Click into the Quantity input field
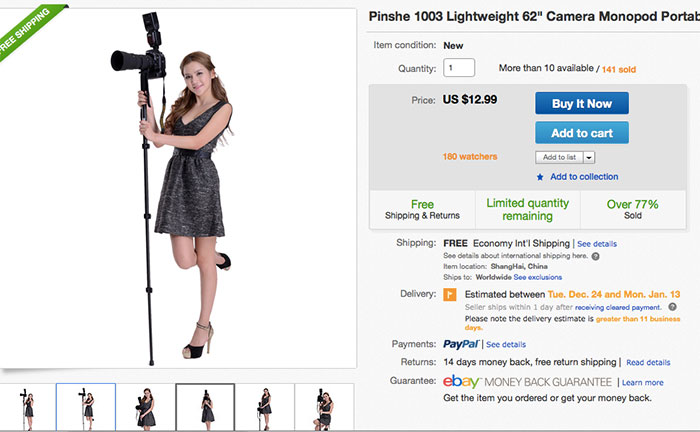 coord(459,68)
